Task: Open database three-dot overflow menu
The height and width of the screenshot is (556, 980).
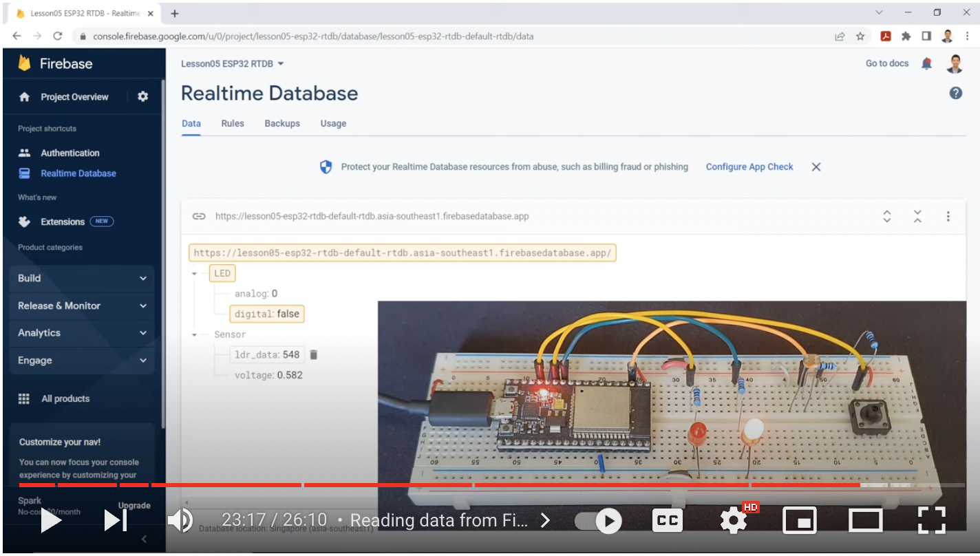Action: [x=948, y=216]
